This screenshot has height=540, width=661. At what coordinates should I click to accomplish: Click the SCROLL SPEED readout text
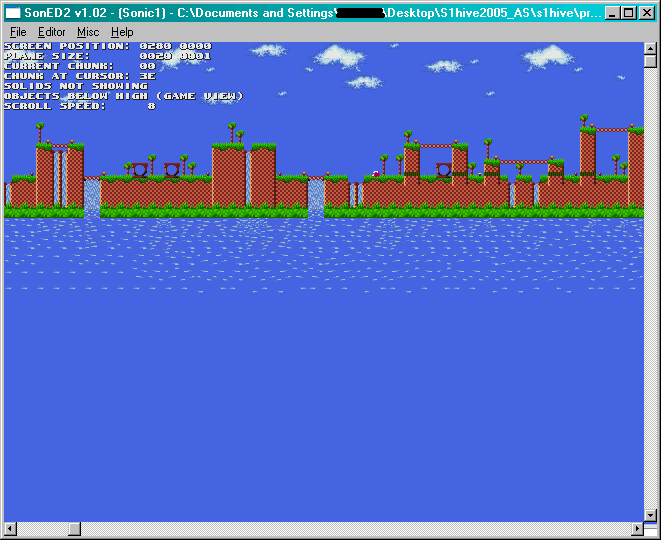pos(80,106)
